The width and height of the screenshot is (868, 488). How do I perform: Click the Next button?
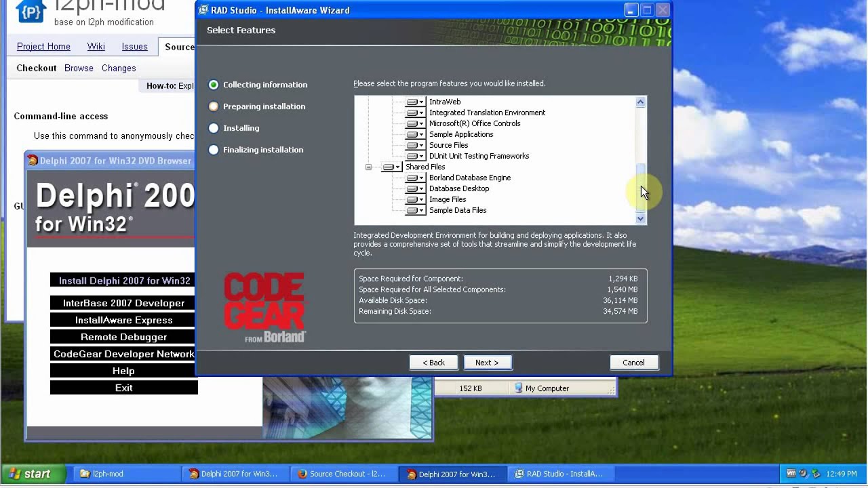488,363
